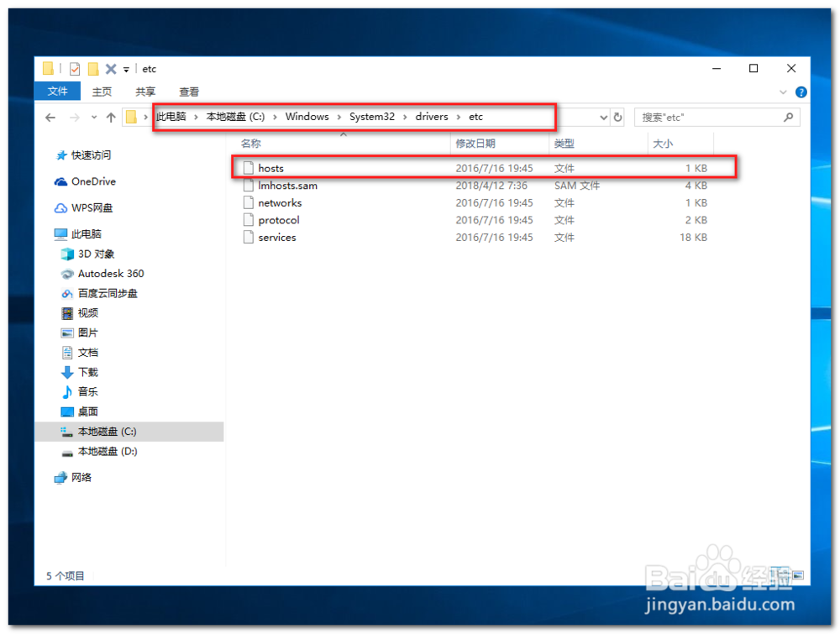Open the address bar history dropdown
840x634 pixels.
click(603, 118)
